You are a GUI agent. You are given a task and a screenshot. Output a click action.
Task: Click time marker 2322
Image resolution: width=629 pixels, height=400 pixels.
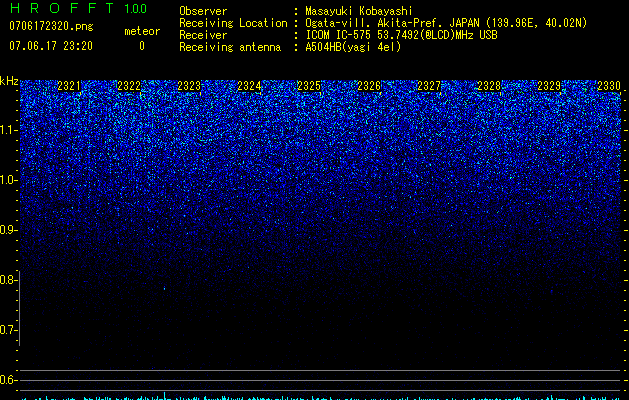pyautogui.click(x=129, y=86)
